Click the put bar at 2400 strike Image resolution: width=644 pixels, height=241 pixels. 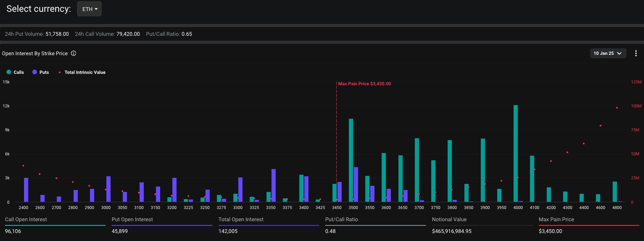(26, 190)
